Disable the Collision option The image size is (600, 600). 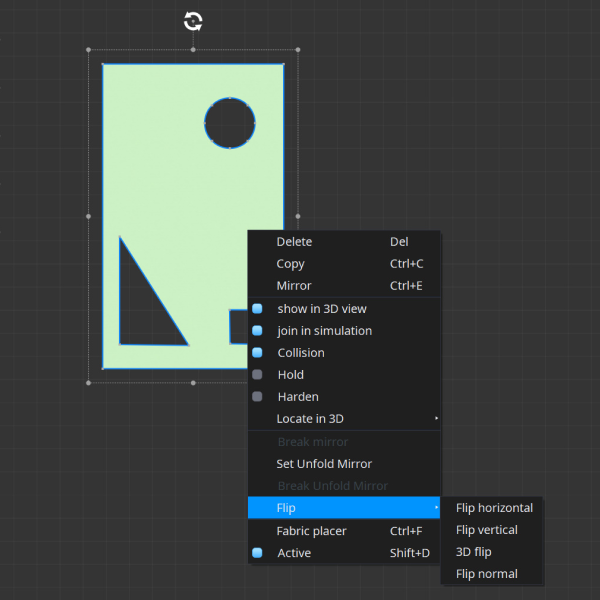click(300, 353)
